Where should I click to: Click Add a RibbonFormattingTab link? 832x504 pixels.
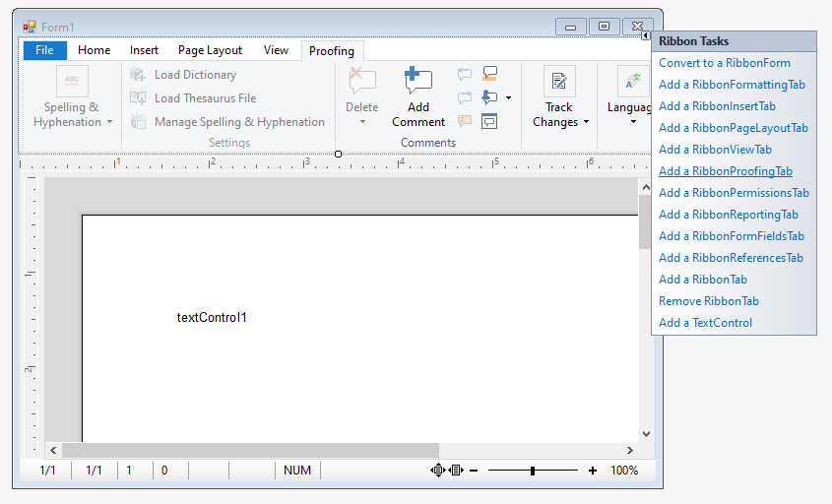coord(733,85)
